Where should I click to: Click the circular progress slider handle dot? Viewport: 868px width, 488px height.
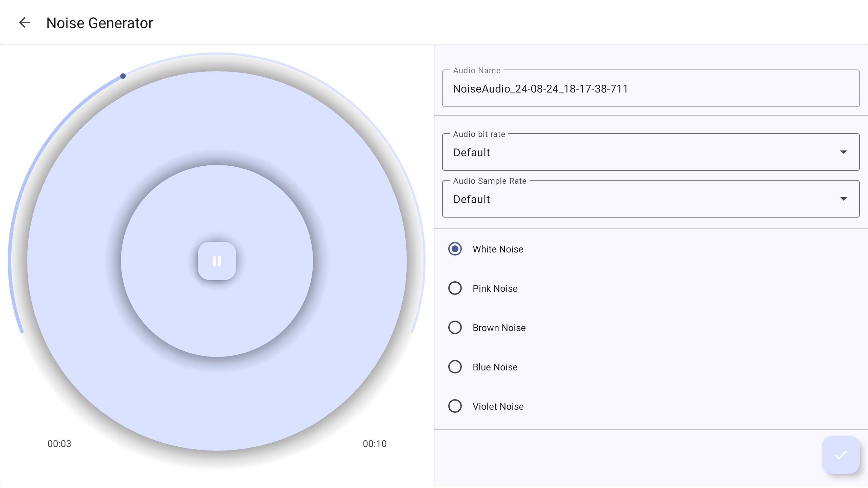123,76
